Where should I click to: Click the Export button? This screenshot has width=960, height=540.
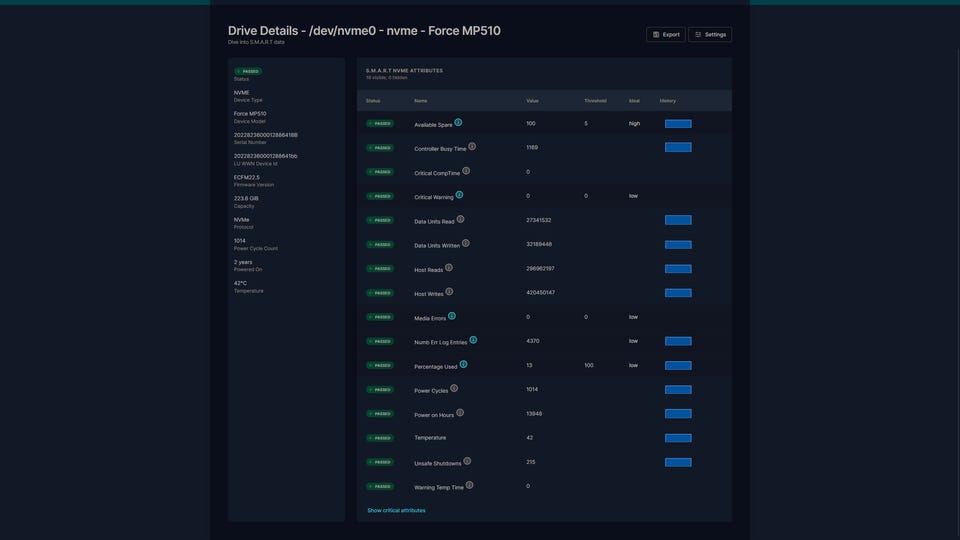point(666,34)
